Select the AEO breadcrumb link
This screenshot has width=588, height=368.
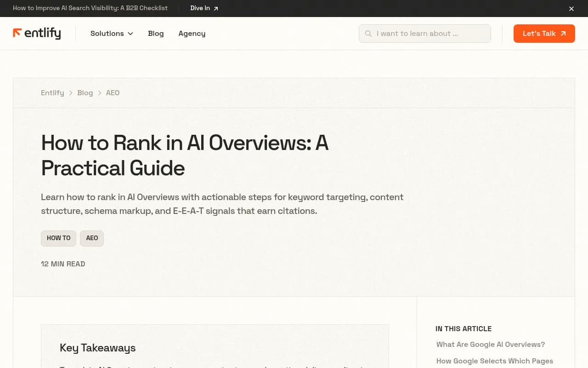(x=113, y=93)
